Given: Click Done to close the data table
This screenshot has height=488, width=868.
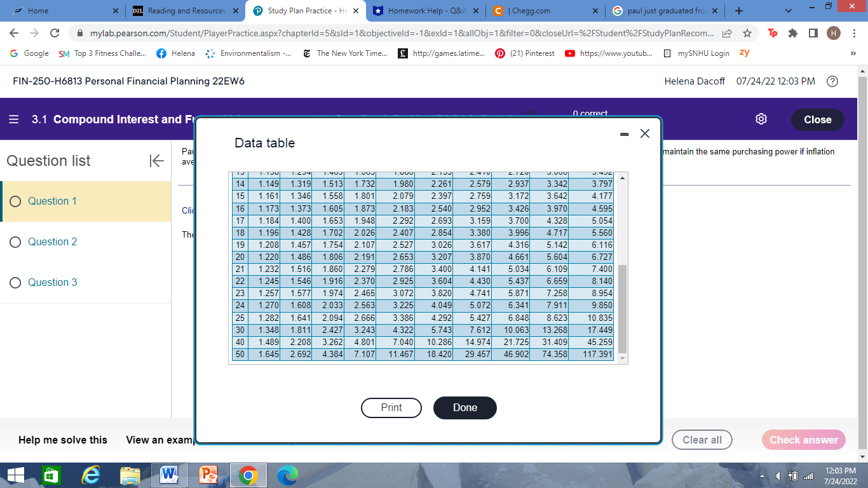Looking at the screenshot, I should (x=465, y=408).
